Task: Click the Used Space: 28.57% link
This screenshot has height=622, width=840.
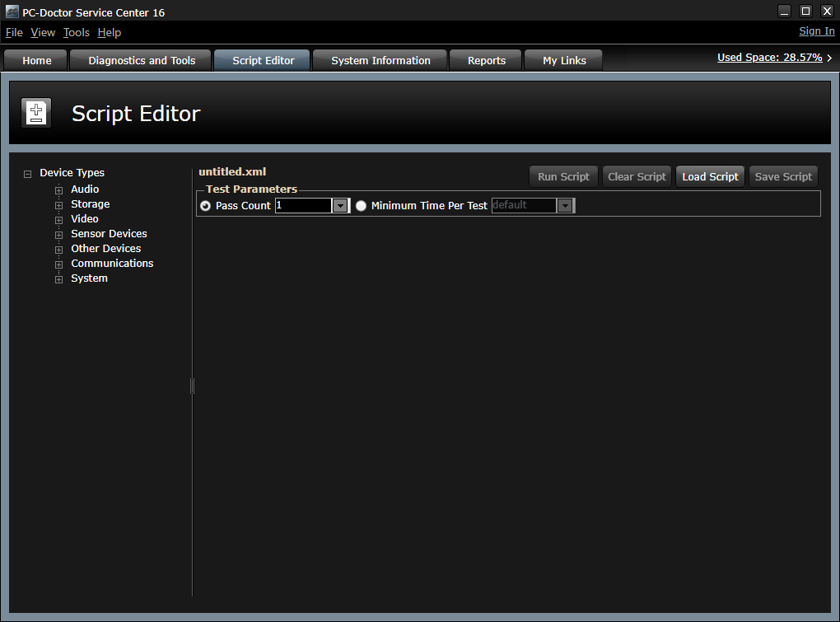Action: 769,58
